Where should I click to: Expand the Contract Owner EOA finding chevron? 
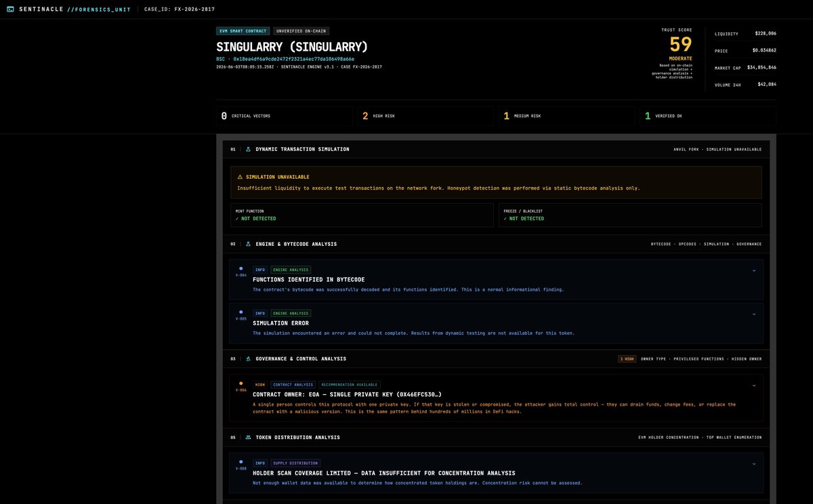click(x=754, y=385)
